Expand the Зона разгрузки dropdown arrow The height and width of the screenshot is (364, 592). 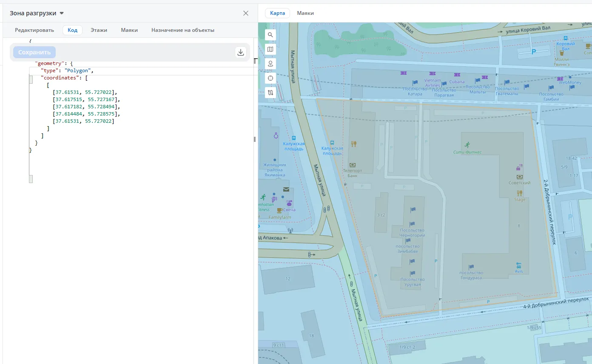(x=62, y=13)
